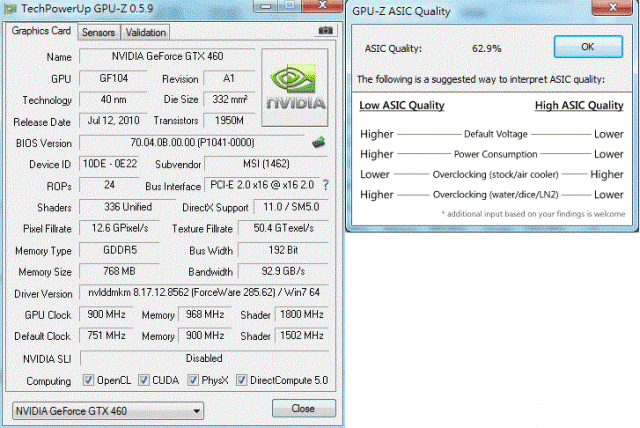Close the TechPowerUp GPU-Z window

[322, 5]
